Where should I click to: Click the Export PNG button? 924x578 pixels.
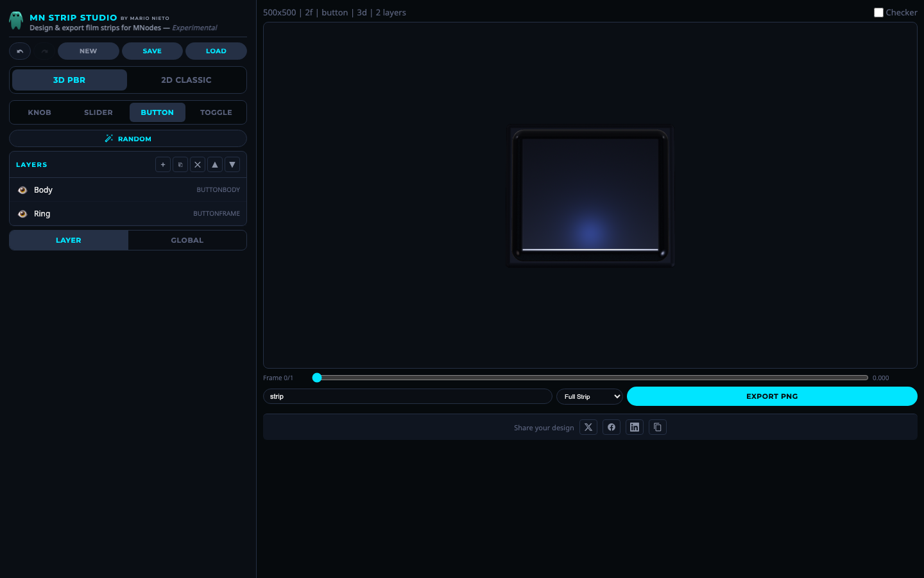point(772,396)
